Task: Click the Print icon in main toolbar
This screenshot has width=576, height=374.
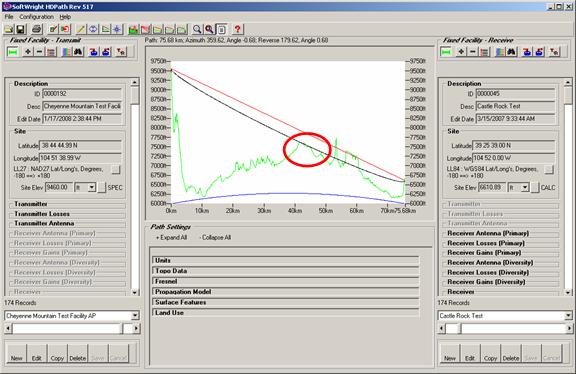Action: pyautogui.click(x=36, y=29)
